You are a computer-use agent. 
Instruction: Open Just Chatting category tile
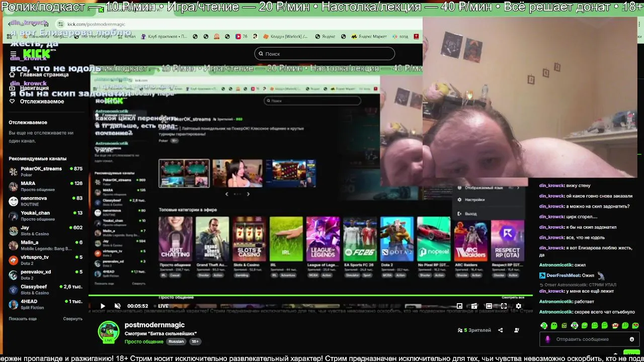pyautogui.click(x=176, y=239)
